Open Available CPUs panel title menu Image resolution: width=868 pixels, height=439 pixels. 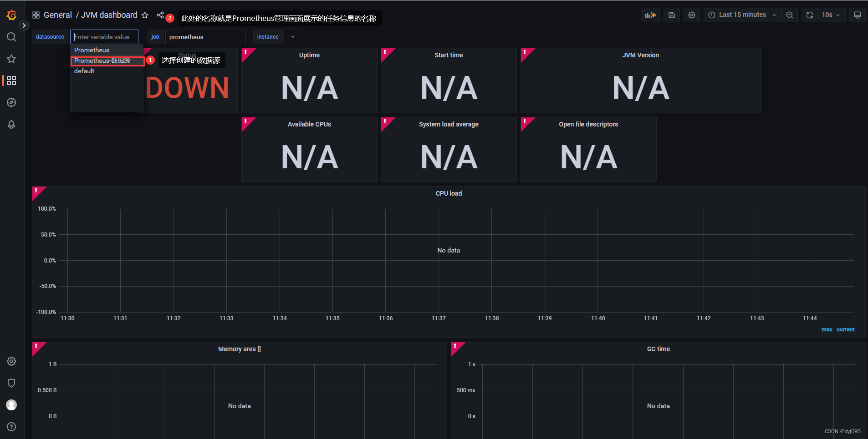(x=309, y=124)
